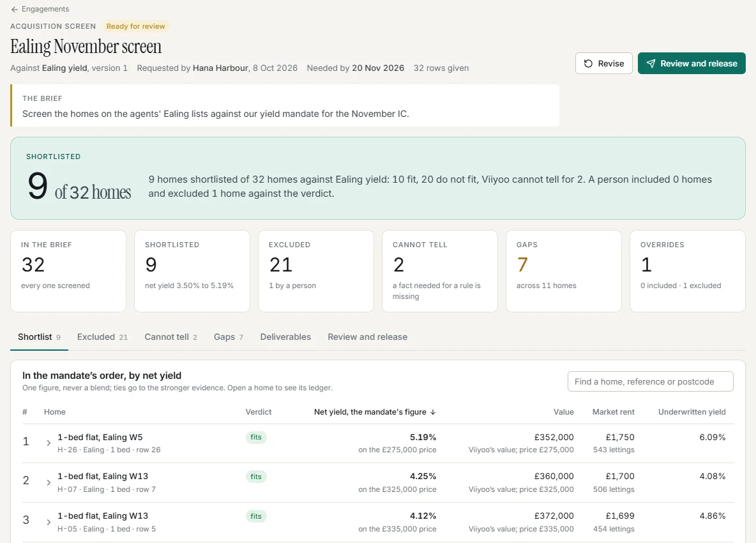Click the paper plane icon in green button
The height and width of the screenshot is (543, 756).
(x=651, y=64)
